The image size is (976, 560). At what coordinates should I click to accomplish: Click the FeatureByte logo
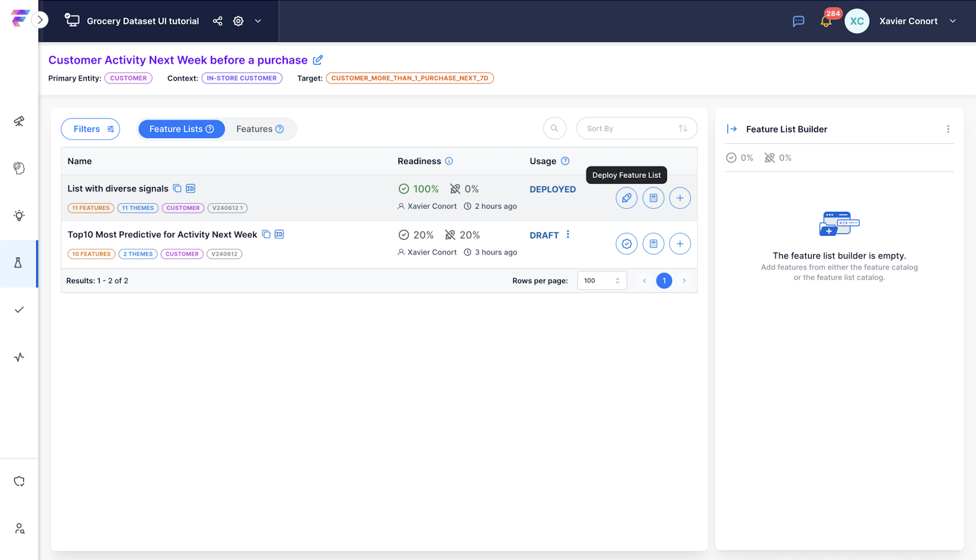pos(20,18)
